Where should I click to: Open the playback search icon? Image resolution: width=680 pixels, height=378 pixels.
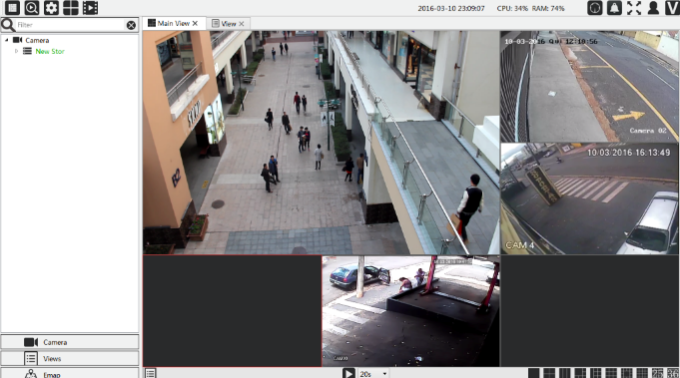click(x=32, y=7)
